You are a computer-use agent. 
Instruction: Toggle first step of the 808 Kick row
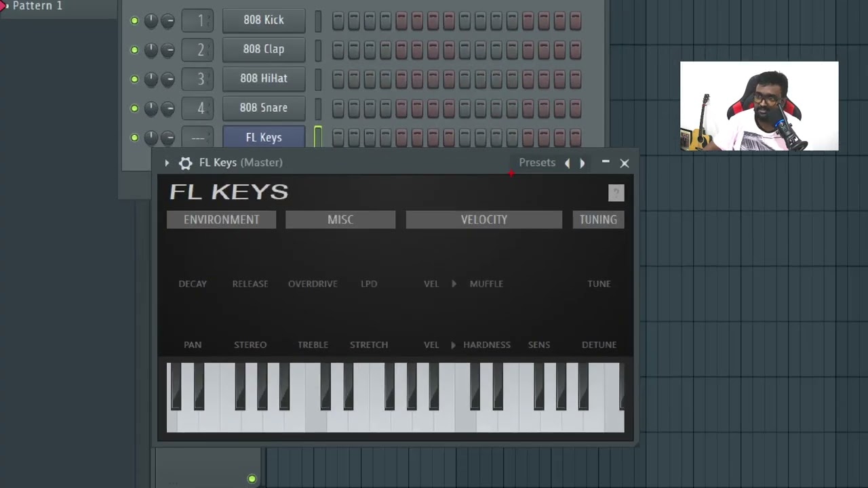(338, 20)
